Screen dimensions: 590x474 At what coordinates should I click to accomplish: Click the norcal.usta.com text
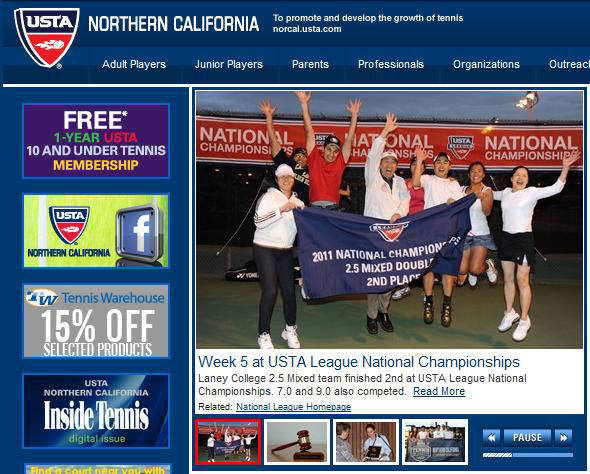[307, 29]
